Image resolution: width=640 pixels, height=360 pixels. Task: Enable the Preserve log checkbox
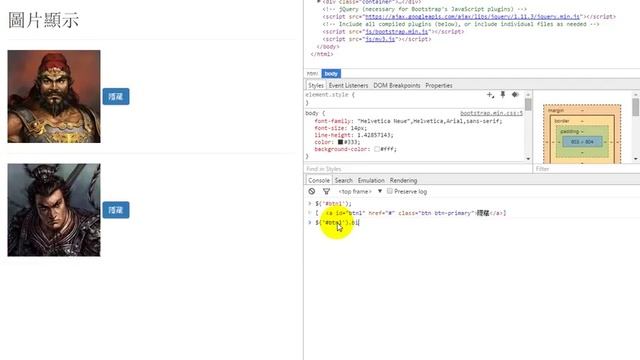pyautogui.click(x=390, y=191)
